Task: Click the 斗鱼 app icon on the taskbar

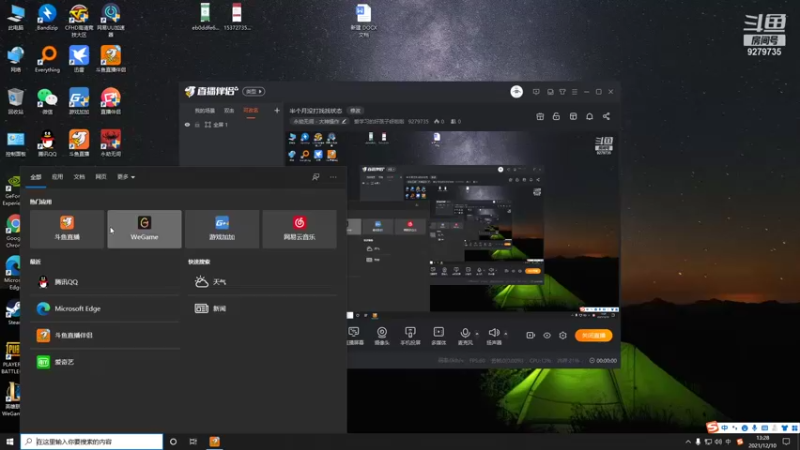Action: (214, 441)
